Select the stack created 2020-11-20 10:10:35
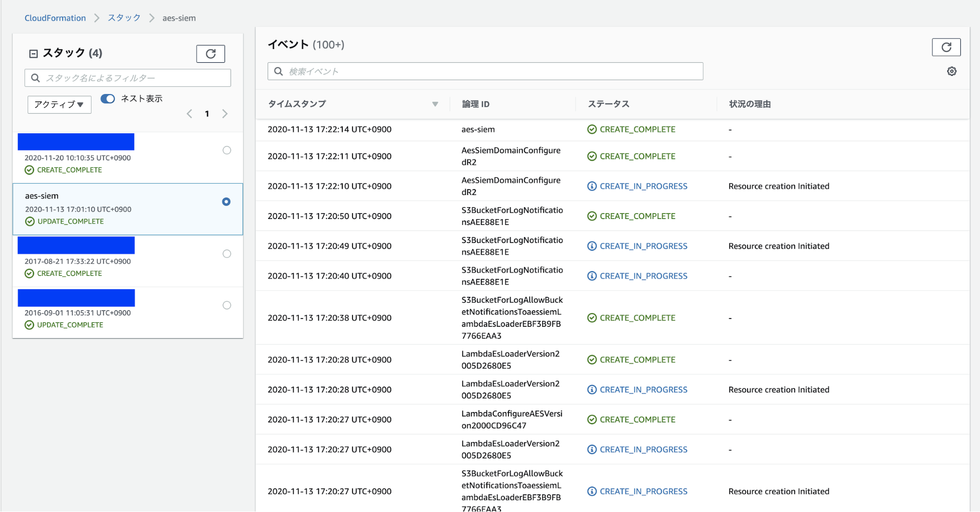This screenshot has height=512, width=980. coord(226,150)
